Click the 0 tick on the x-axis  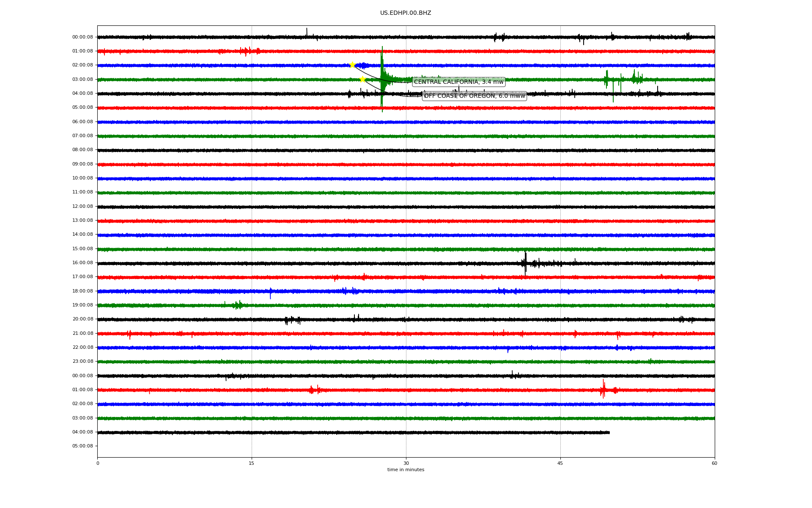pos(98,463)
